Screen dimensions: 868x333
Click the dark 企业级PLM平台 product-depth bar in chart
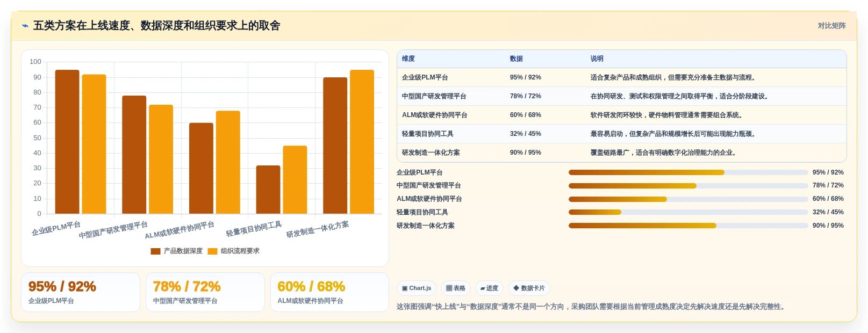coord(67,142)
